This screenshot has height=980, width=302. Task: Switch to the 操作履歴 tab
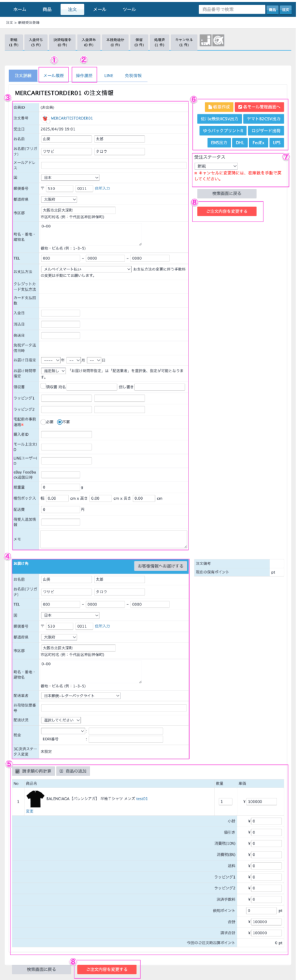85,76
